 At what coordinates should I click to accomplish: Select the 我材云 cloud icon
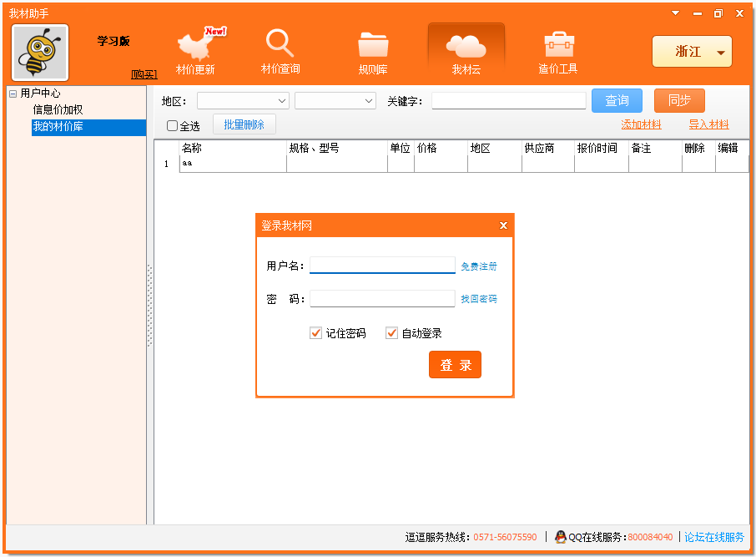tap(466, 45)
